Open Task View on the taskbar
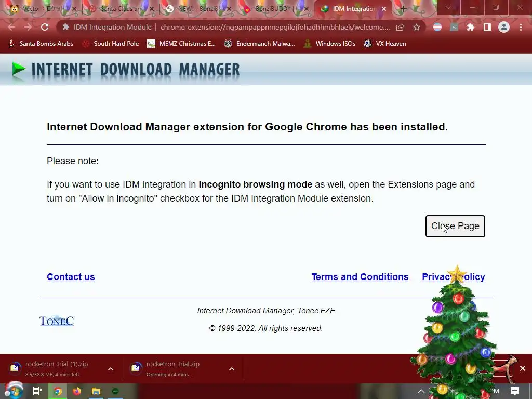The width and height of the screenshot is (532, 399). tap(37, 391)
